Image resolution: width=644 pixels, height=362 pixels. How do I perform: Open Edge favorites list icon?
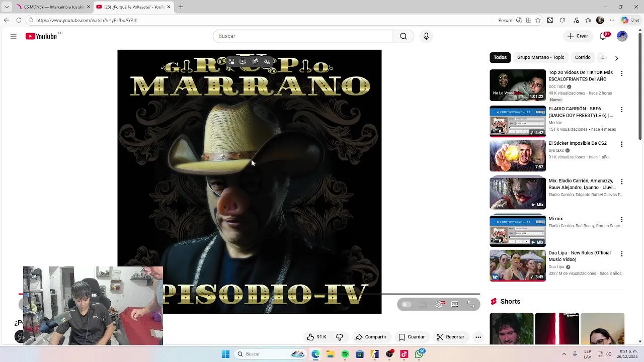[x=588, y=20]
